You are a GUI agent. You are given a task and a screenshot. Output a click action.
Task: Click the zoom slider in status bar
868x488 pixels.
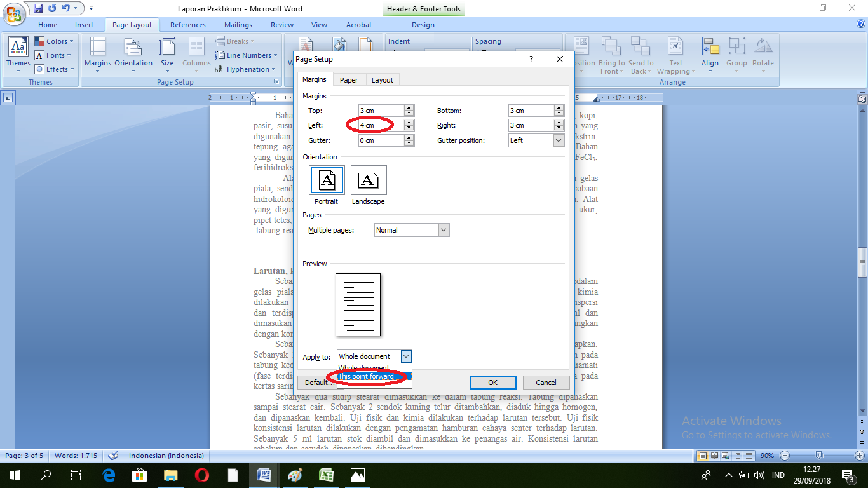point(819,456)
